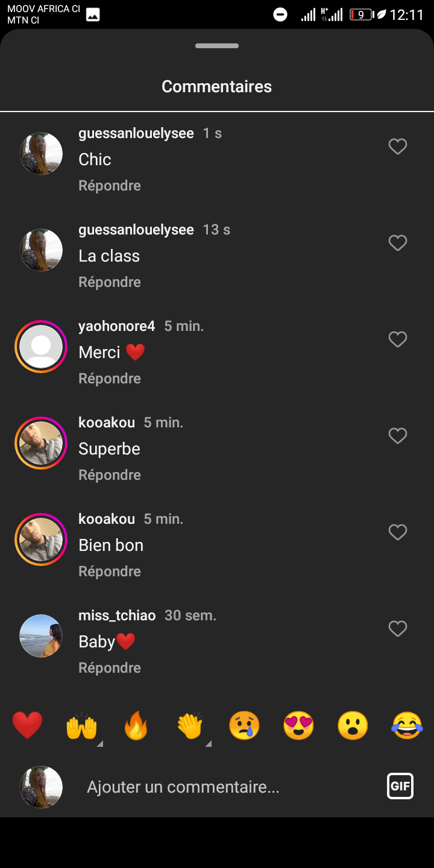
Task: Open the GIF picker
Action: pos(400,786)
